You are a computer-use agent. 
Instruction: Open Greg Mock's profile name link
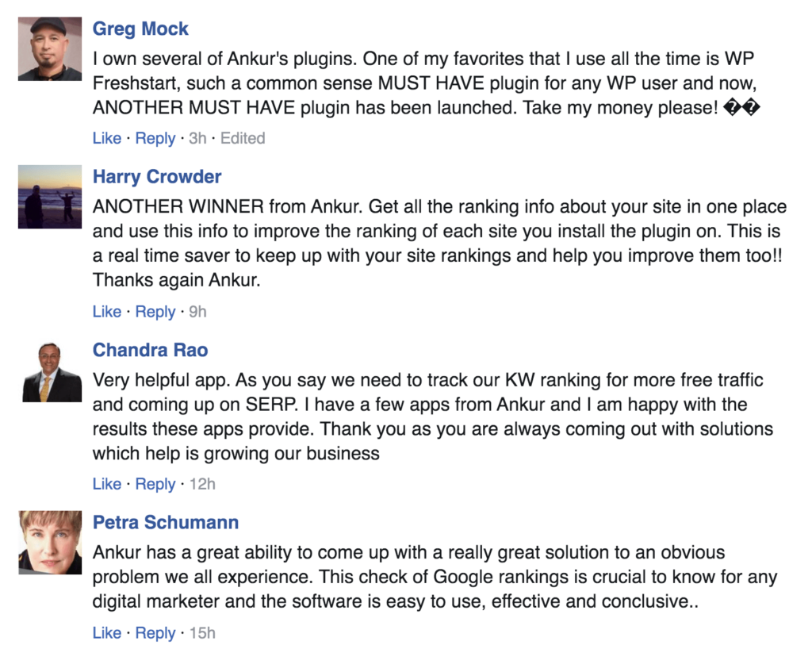(140, 29)
